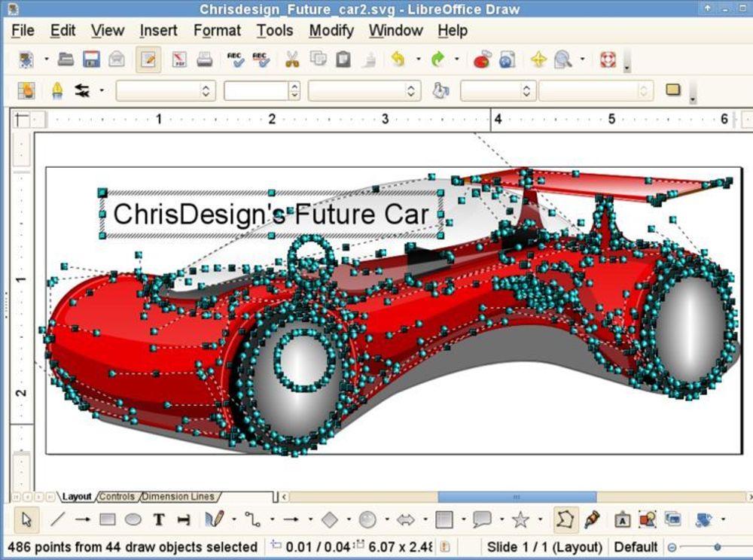Select the Text tool
Viewport: 753px width, 560px height.
159,519
